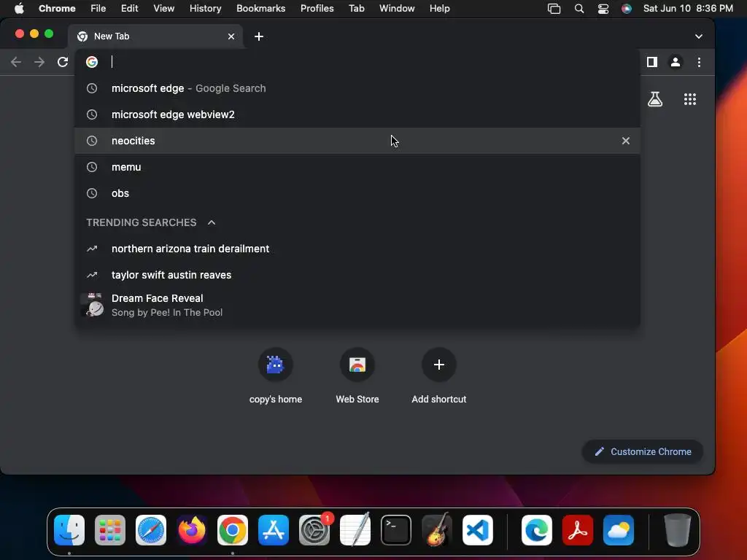
Task: Select the Dream Face Reveal suggestion
Action: pyautogui.click(x=357, y=305)
